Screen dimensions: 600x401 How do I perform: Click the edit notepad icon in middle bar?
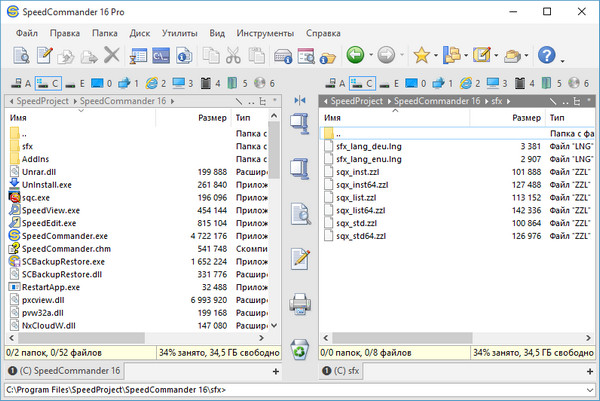(299, 258)
